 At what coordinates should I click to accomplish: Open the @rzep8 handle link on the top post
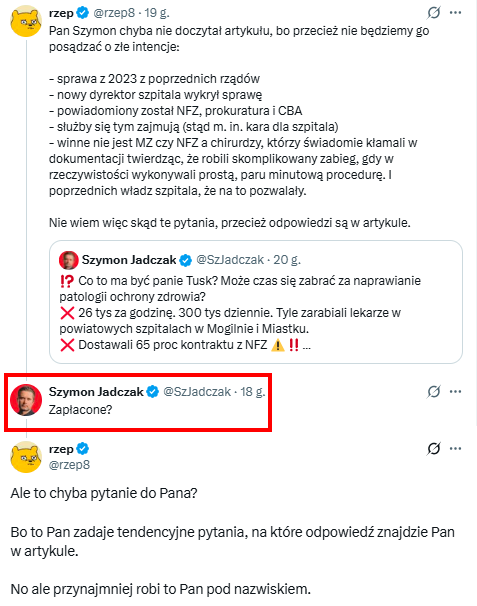click(114, 13)
